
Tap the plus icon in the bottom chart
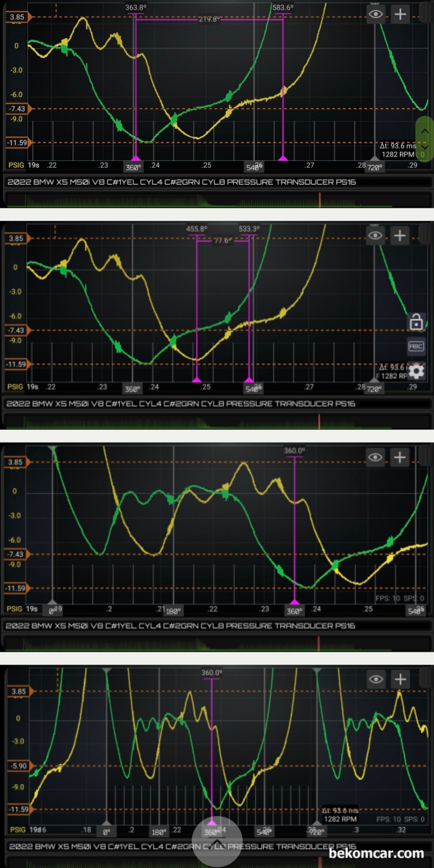coord(400,679)
